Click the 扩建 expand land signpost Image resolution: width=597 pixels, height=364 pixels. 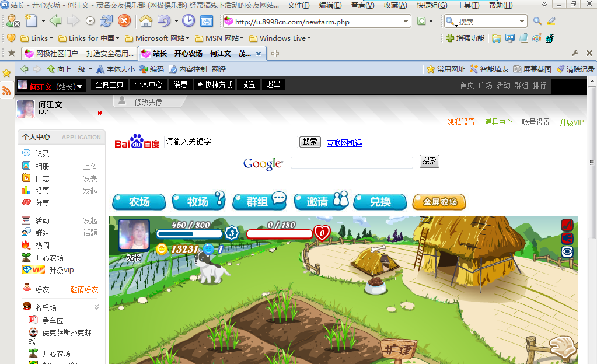(398, 349)
